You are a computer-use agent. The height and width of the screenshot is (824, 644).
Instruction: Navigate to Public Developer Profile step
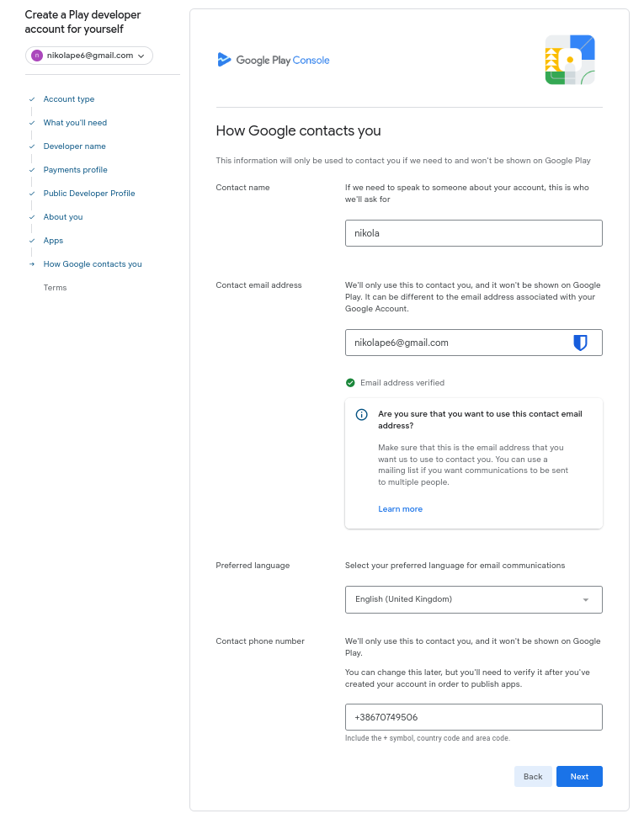pos(89,194)
